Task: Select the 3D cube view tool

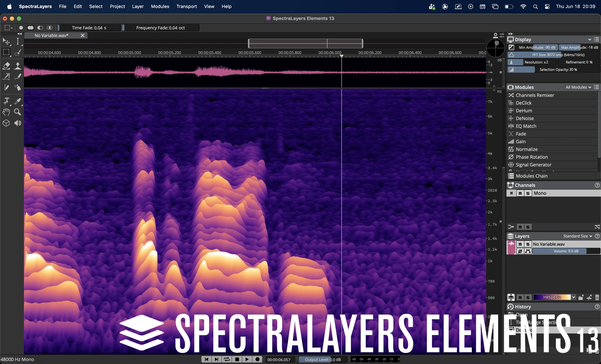Action: click(x=6, y=123)
